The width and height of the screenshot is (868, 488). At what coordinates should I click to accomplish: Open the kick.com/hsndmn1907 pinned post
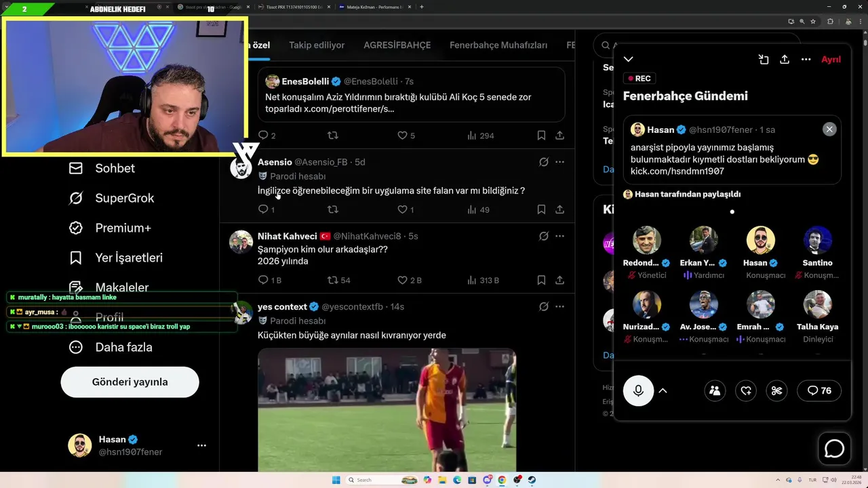(x=732, y=150)
